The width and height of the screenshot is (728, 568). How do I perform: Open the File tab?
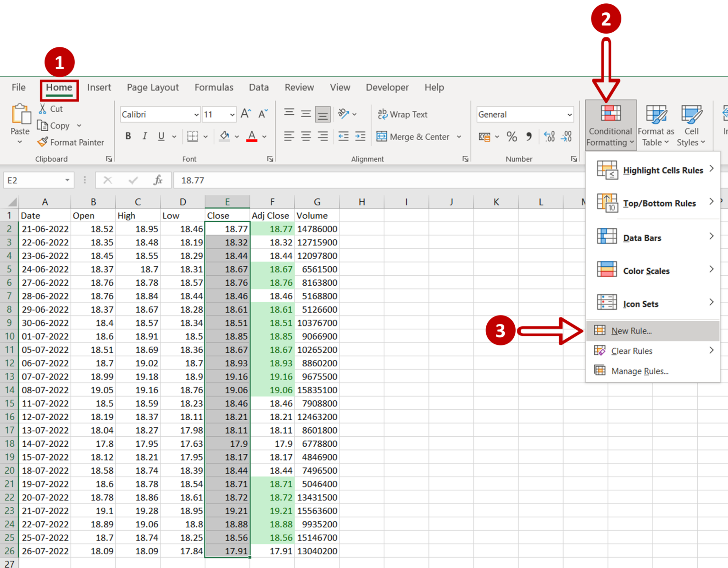coord(18,88)
